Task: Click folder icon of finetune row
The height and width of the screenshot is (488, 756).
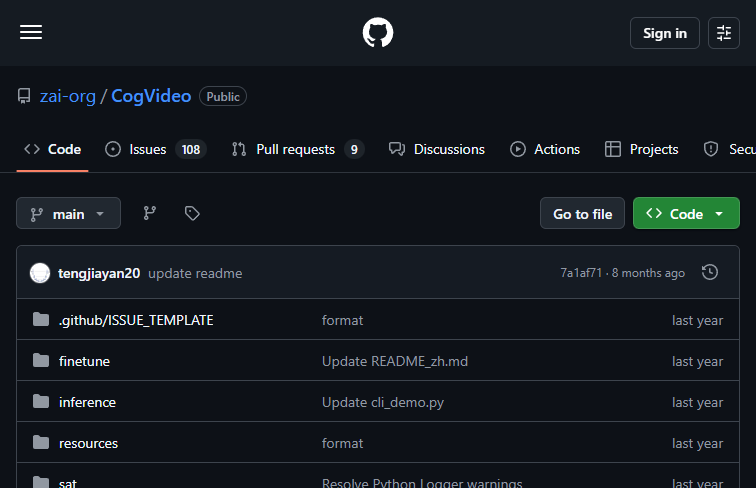Action: tap(41, 360)
